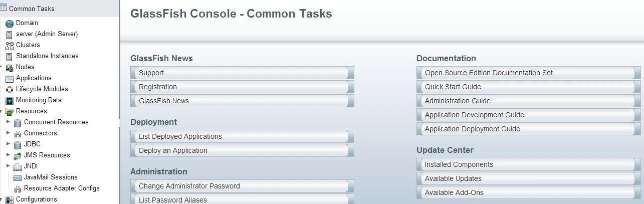Expand the JNDI tree node
This screenshot has height=204, width=644.
(8, 166)
